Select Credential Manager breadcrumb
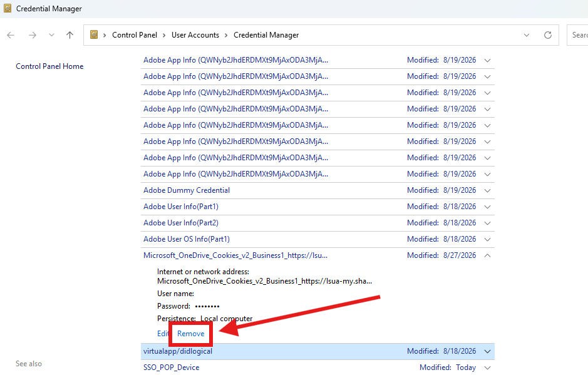Viewport: 588px width, 375px height. pyautogui.click(x=266, y=35)
